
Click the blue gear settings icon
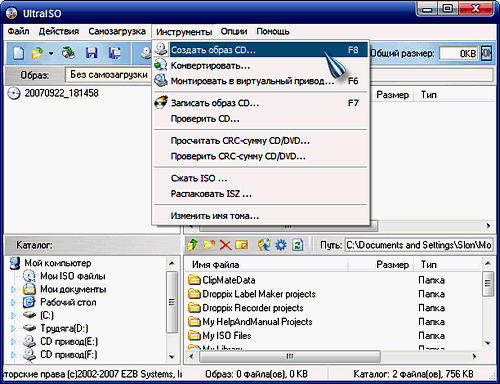[281, 245]
